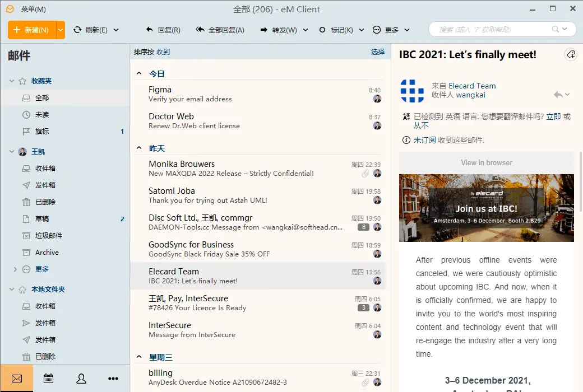Click the star icon next to 收藏夹
This screenshot has width=583, height=392.
click(22, 81)
